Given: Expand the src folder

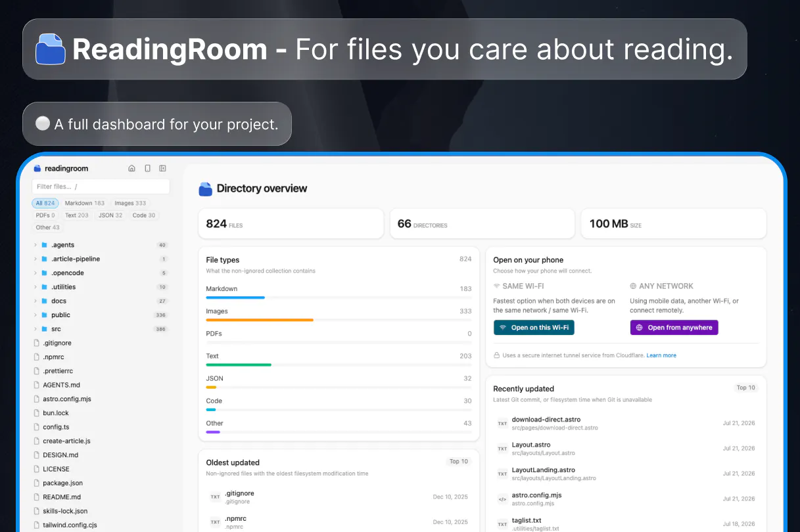Looking at the screenshot, I should tap(35, 329).
